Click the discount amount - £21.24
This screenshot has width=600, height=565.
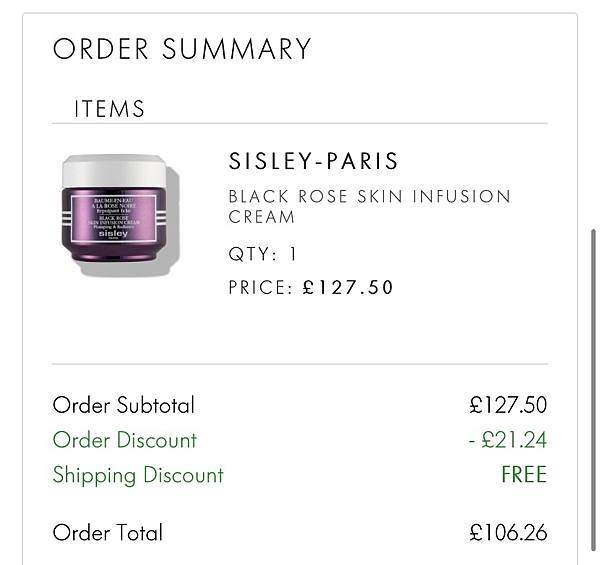tap(508, 440)
